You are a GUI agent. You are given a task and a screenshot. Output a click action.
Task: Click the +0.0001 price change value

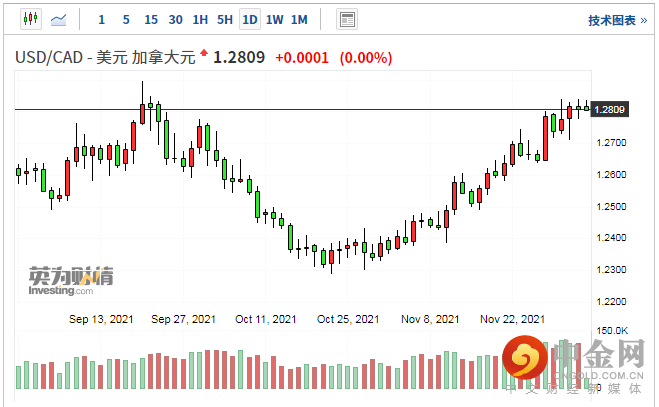point(302,58)
